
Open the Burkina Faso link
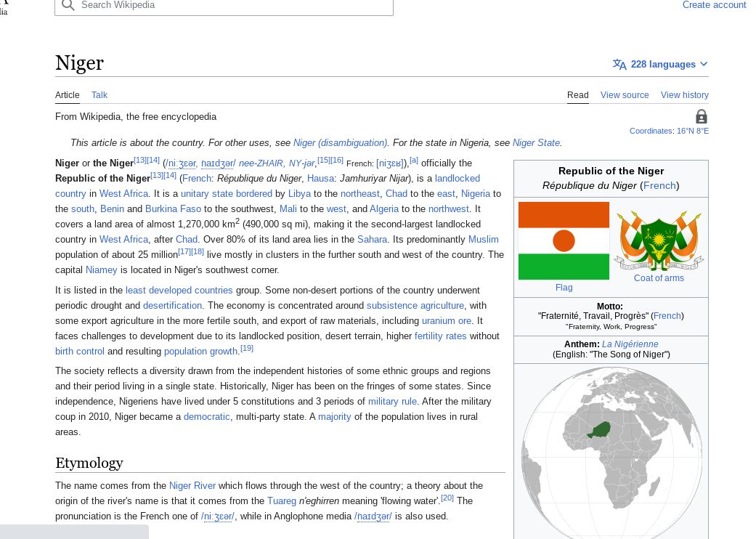pos(173,209)
